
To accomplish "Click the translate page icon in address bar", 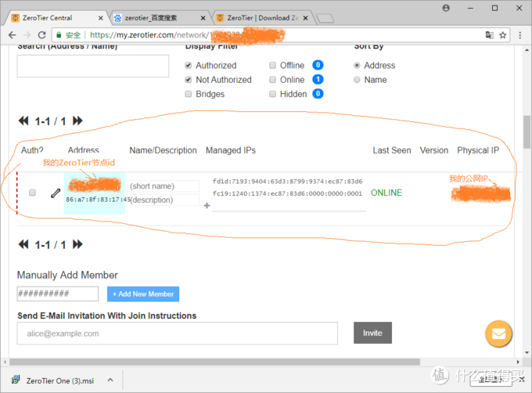I will pos(489,34).
